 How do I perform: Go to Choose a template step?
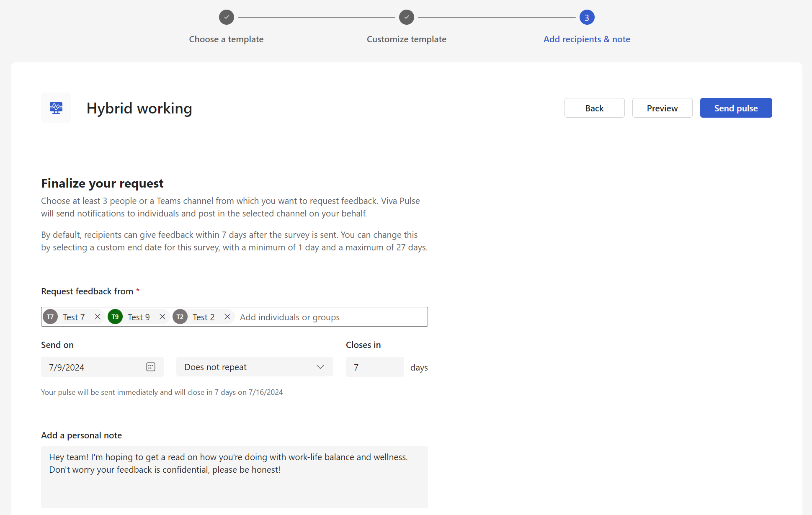pyautogui.click(x=226, y=39)
